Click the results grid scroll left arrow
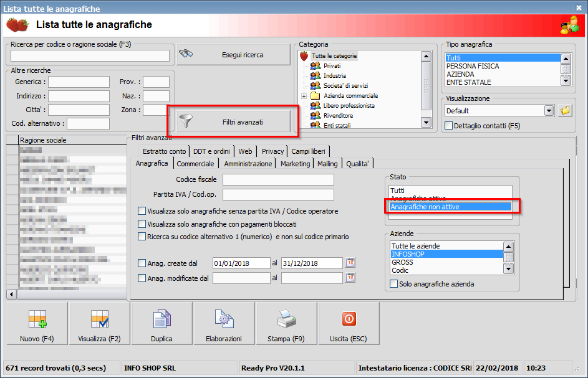The width and height of the screenshot is (588, 378). [12, 294]
